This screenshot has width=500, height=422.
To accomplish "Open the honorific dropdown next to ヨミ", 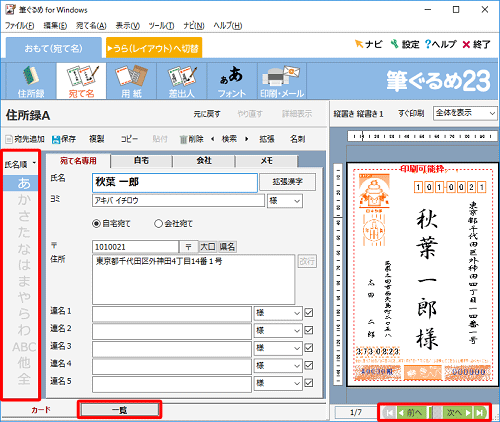I will (285, 201).
